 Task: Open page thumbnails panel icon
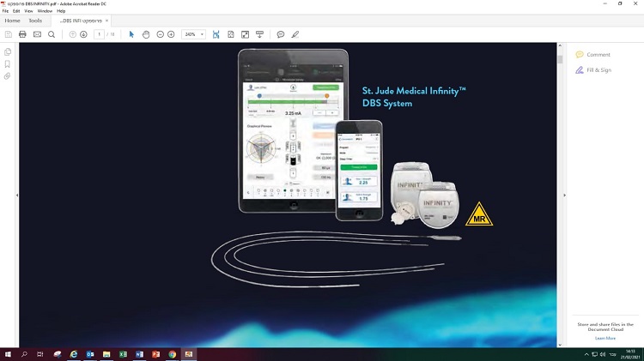tap(8, 51)
